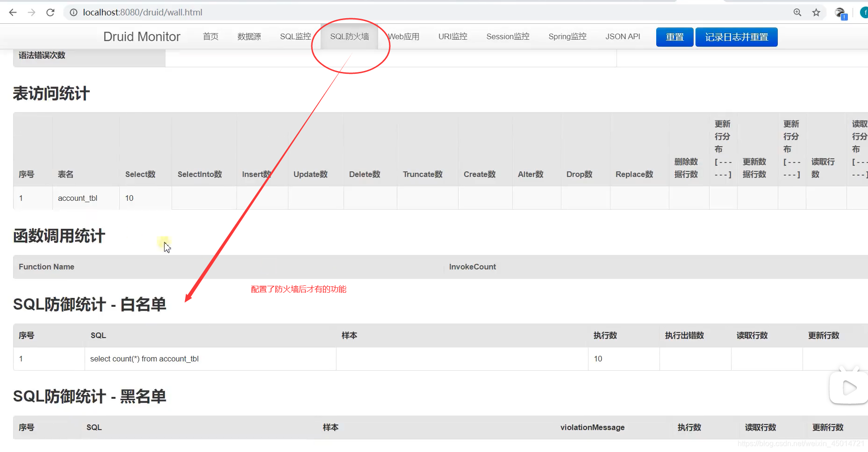Image resolution: width=868 pixels, height=452 pixels.
Task: Open the Session监控 tab
Action: point(508,36)
